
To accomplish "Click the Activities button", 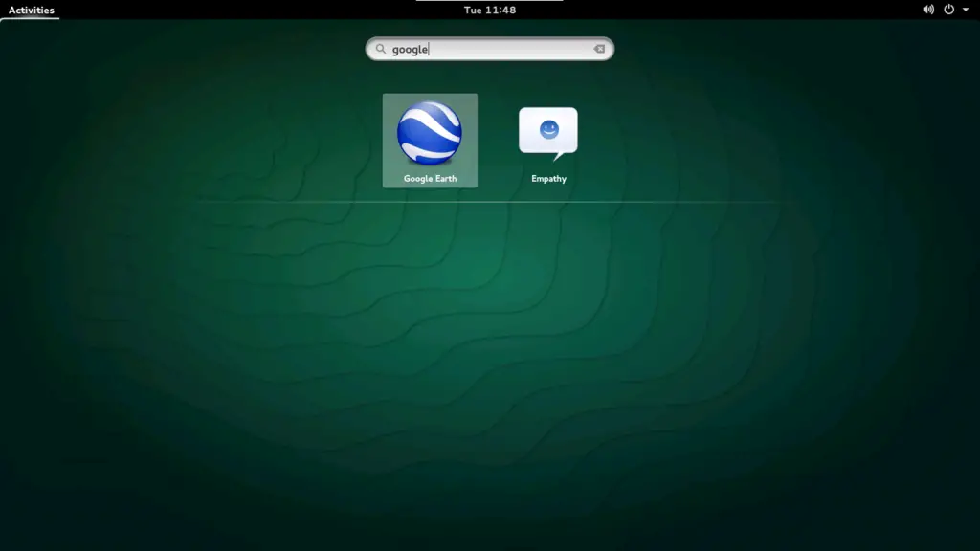I will tap(32, 10).
